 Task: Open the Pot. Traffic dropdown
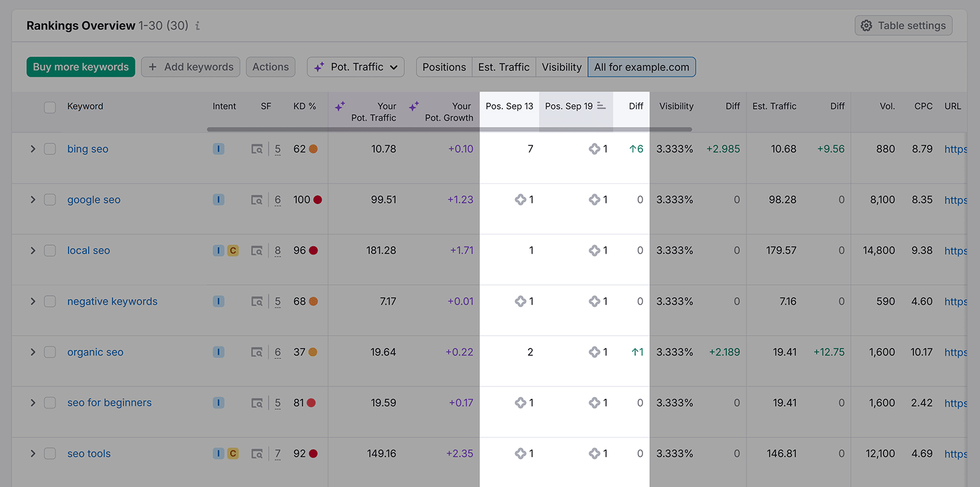click(x=355, y=67)
